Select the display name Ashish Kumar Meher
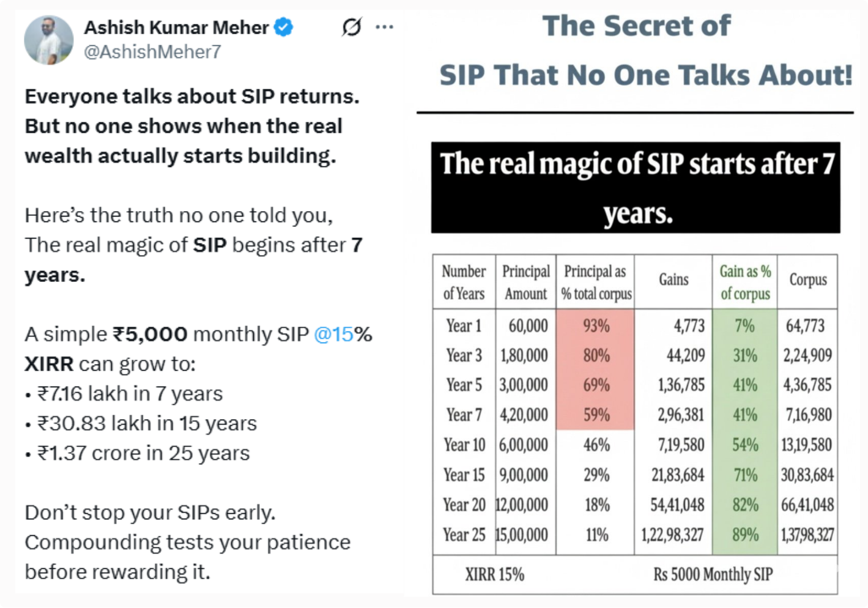 point(177,27)
